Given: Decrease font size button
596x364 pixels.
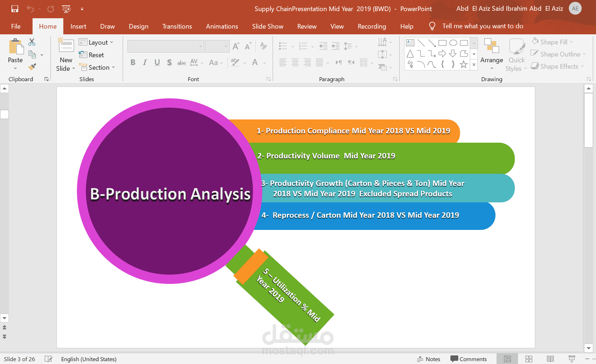Looking at the screenshot, I should tap(248, 46).
